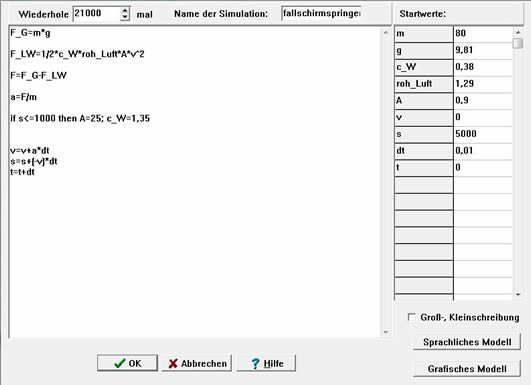Click the Wiederhole repeat count field

(97, 14)
